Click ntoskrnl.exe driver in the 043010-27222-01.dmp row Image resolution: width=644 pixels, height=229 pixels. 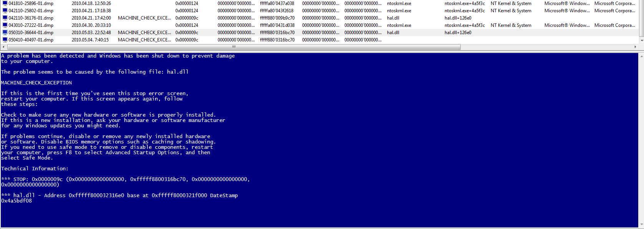tap(399, 25)
